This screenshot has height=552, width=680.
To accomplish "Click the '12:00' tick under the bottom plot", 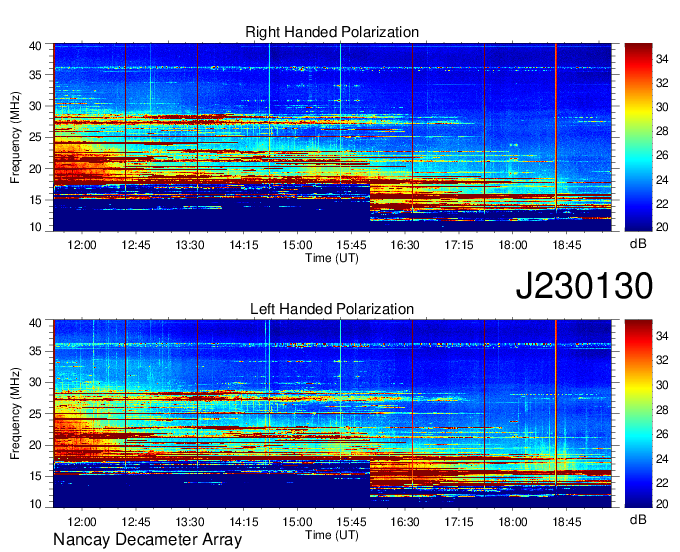I will click(x=82, y=522).
